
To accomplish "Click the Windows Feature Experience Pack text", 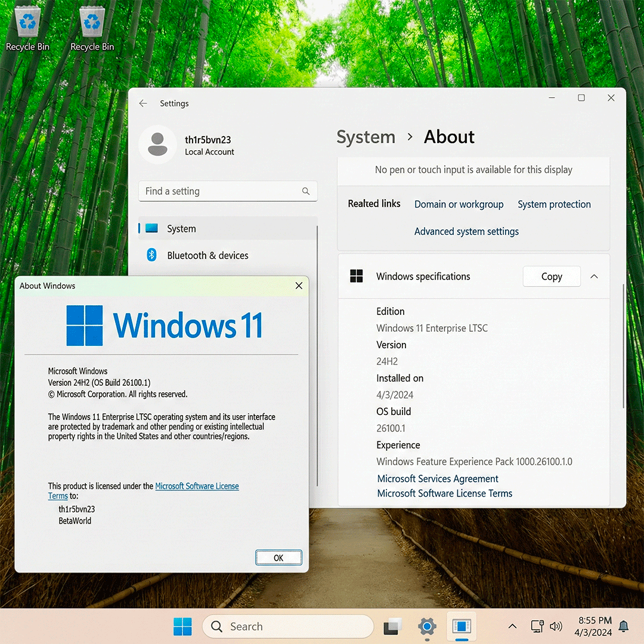I will pos(474,462).
